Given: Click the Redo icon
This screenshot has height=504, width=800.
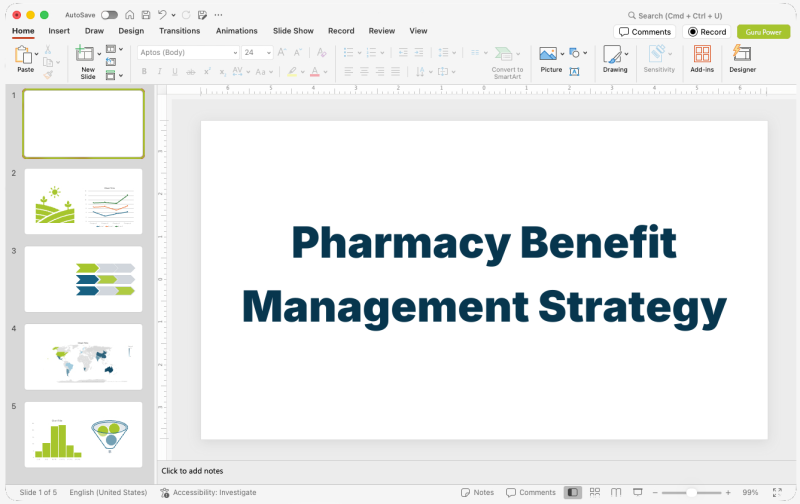Looking at the screenshot, I should (186, 15).
